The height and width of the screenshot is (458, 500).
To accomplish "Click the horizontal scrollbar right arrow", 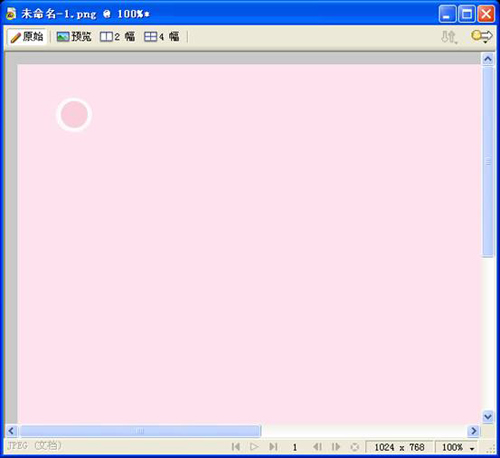I will coord(473,431).
